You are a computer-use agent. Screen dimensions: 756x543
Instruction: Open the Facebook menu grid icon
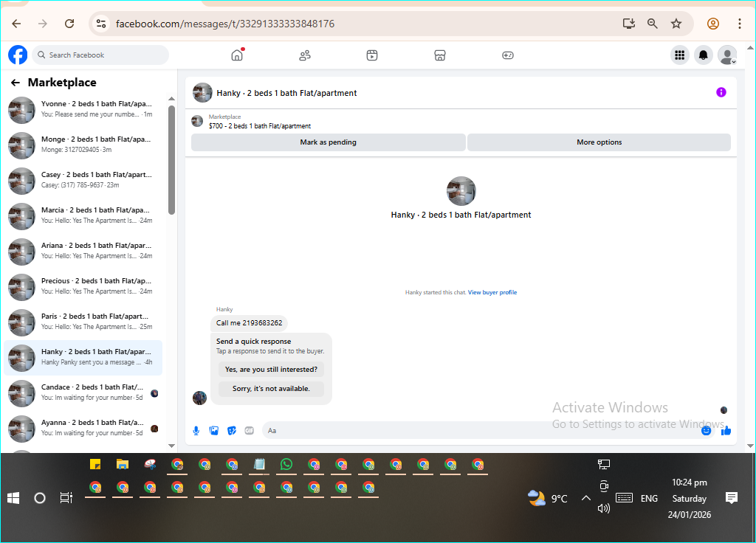pos(680,55)
